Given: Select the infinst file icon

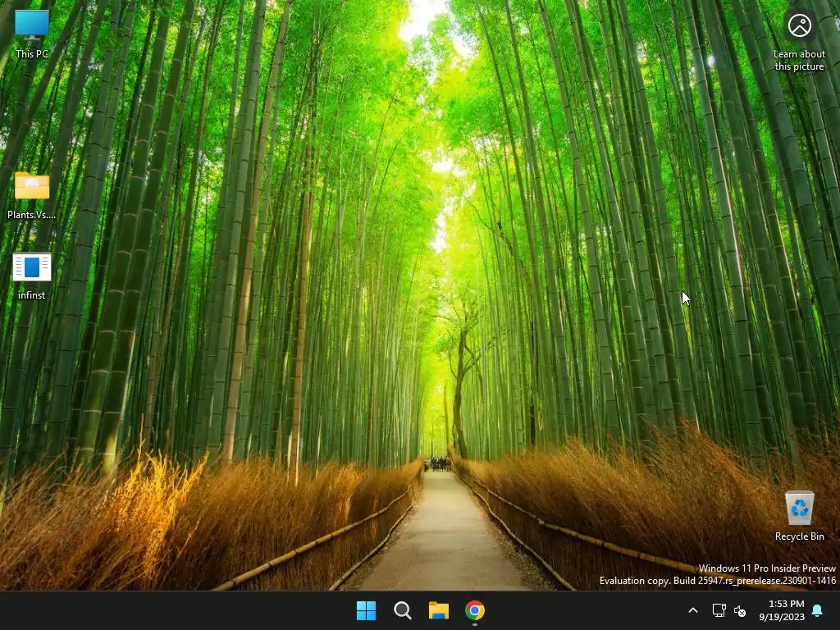Looking at the screenshot, I should (x=32, y=276).
